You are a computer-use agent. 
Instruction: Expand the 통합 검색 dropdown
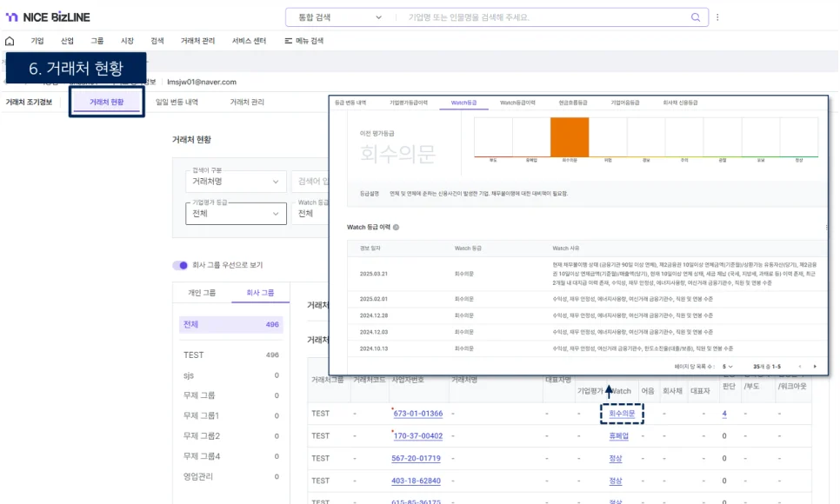(377, 17)
